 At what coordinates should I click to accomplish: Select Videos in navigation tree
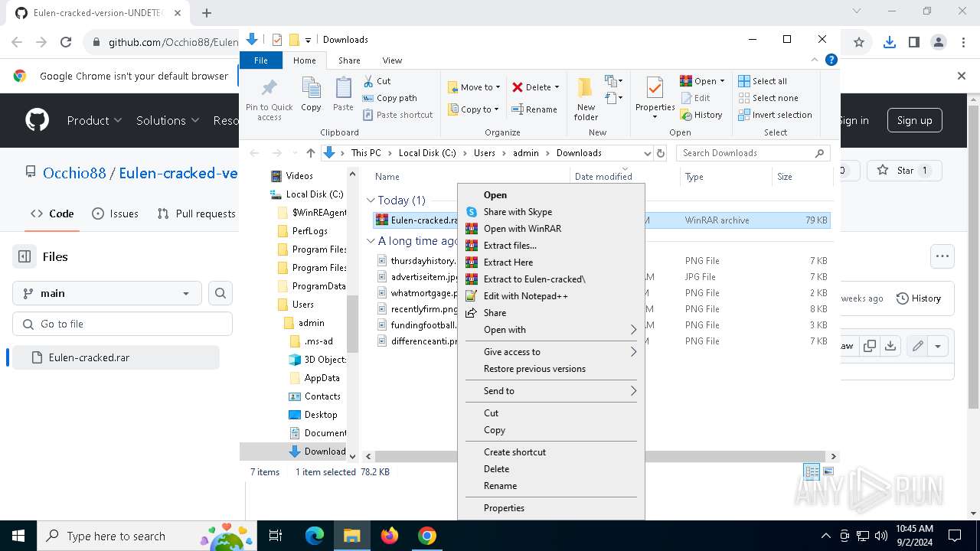click(x=291, y=176)
